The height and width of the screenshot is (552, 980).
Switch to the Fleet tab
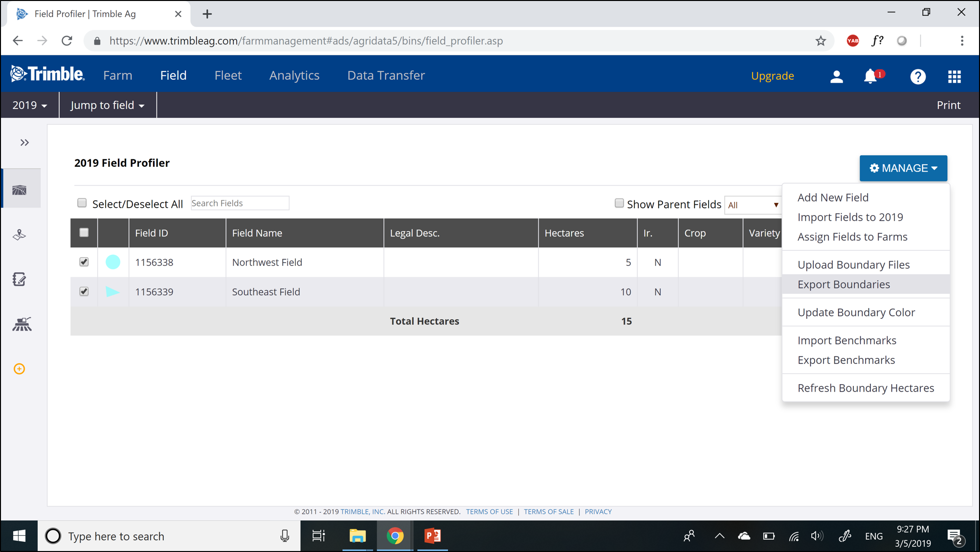[x=228, y=75]
